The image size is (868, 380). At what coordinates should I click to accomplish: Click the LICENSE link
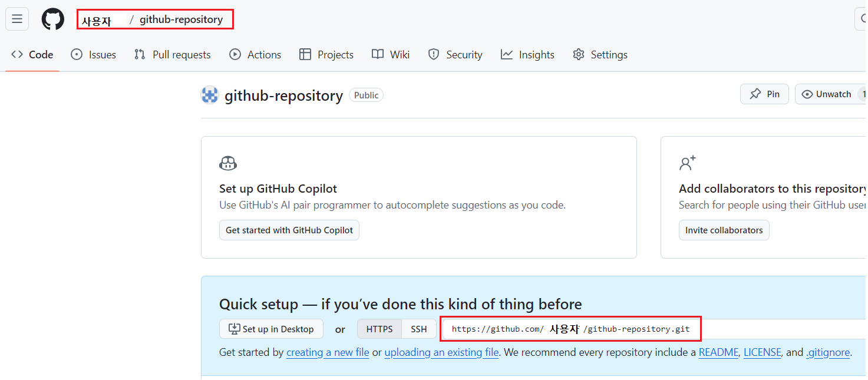click(x=763, y=352)
